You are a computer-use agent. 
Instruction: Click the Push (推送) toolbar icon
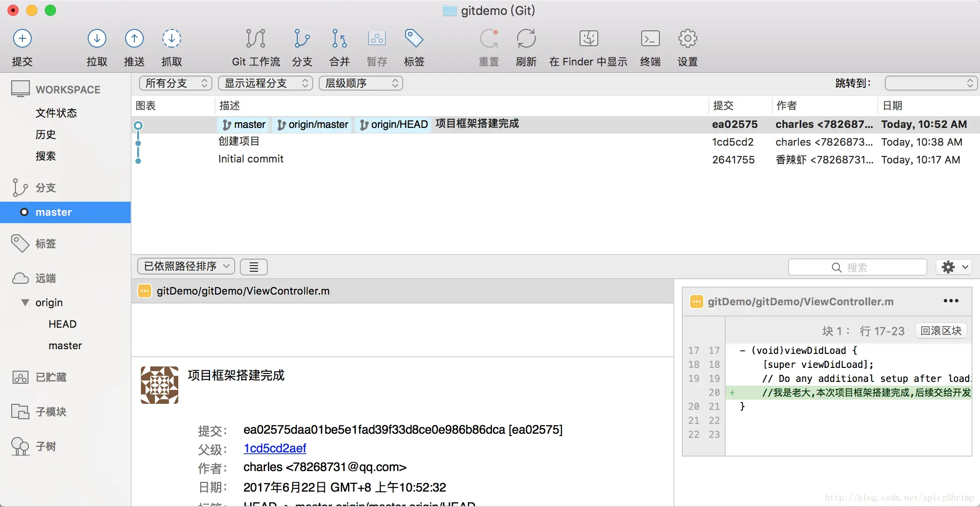pos(134,39)
